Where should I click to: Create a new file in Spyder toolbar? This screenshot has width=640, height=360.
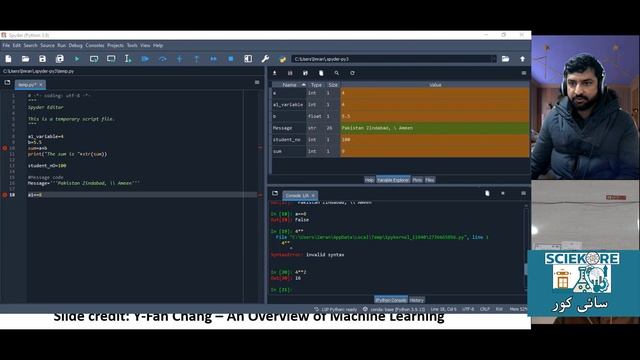tap(8, 59)
